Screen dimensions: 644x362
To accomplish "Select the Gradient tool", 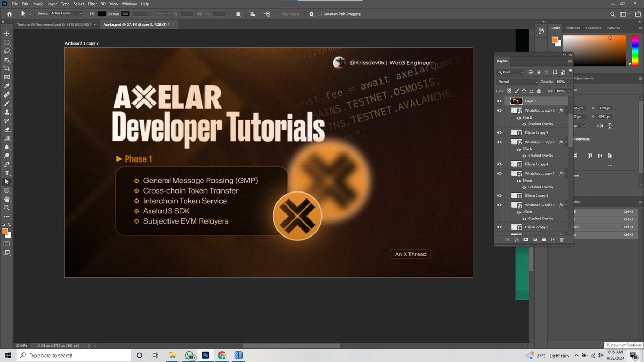I will tap(7, 138).
